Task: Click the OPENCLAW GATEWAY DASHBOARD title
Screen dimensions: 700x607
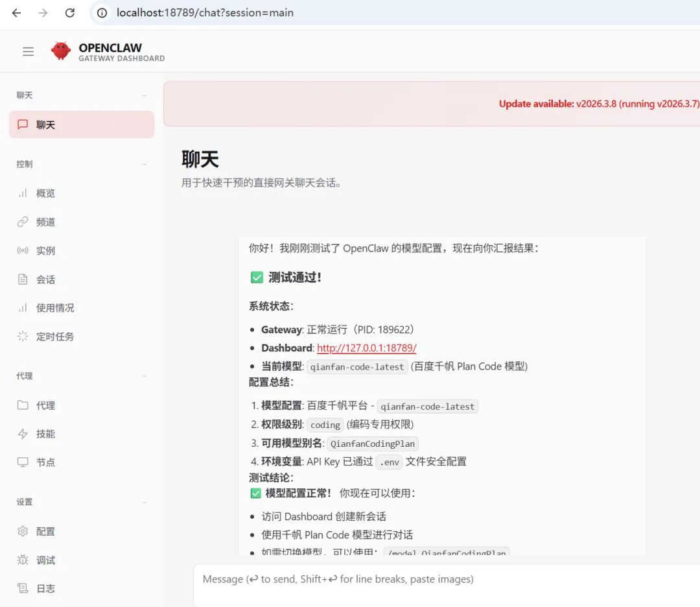Action: coord(121,52)
